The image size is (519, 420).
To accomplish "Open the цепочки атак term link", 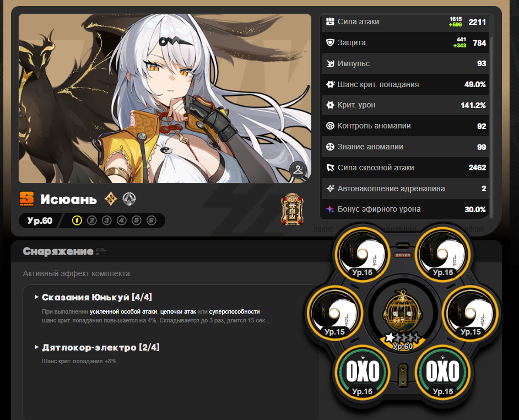I will pos(178,311).
